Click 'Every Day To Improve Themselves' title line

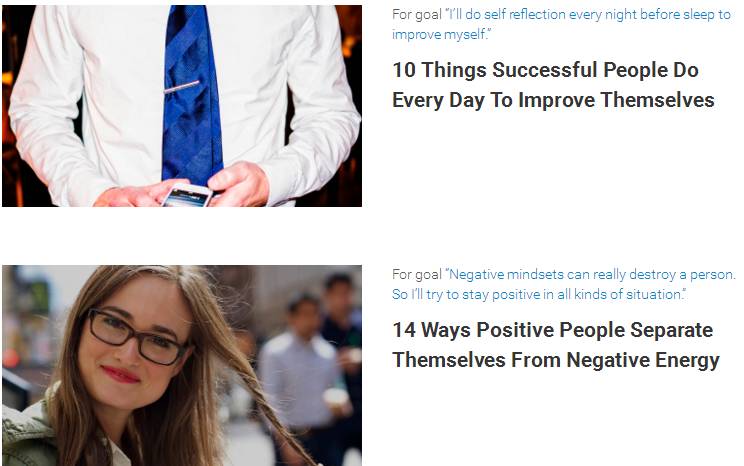pos(553,100)
